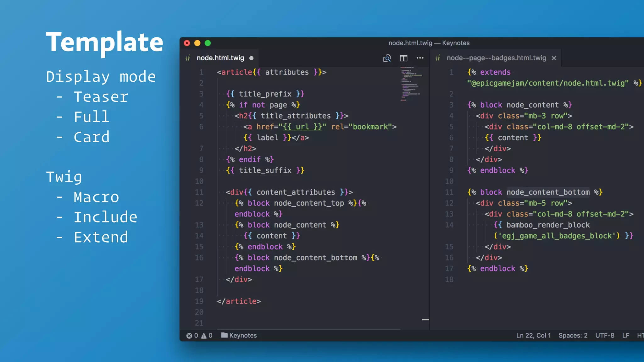Open the preview search icon in editor toolbar
The image size is (644, 362).
387,58
